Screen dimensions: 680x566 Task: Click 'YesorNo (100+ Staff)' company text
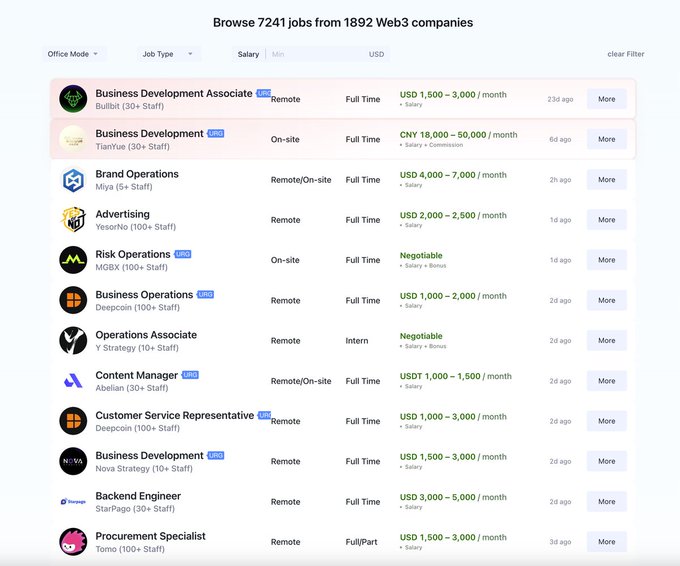tap(136, 227)
